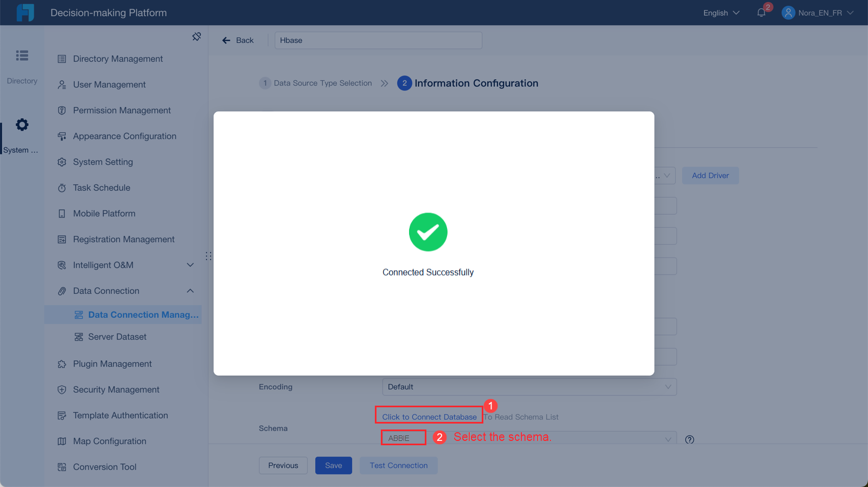Click the Save button
Image resolution: width=868 pixels, height=487 pixels.
pos(334,465)
